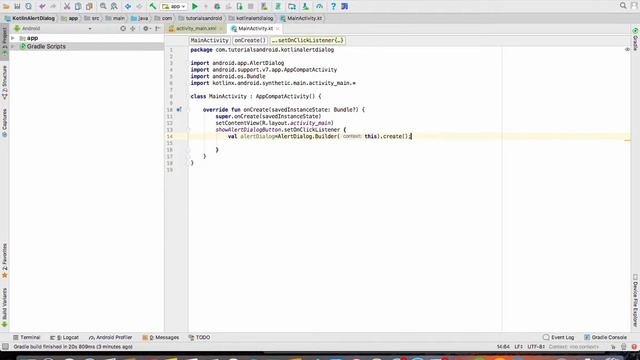Click the Sync toolbar icon
640x360 pixels.
[29, 6]
